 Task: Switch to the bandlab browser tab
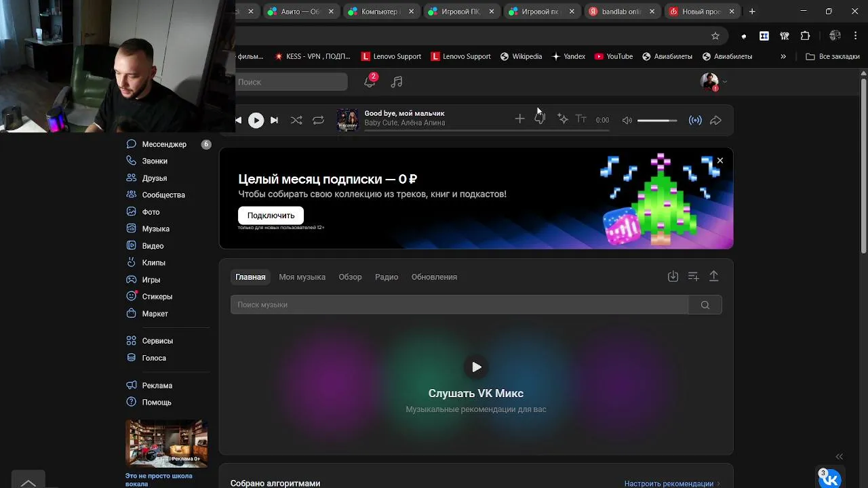click(x=622, y=12)
